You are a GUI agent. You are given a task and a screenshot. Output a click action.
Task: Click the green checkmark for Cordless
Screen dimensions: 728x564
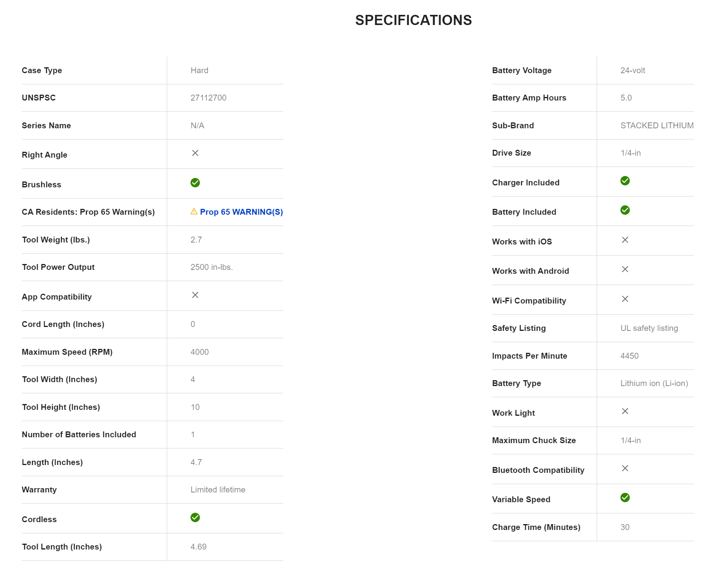tap(195, 517)
